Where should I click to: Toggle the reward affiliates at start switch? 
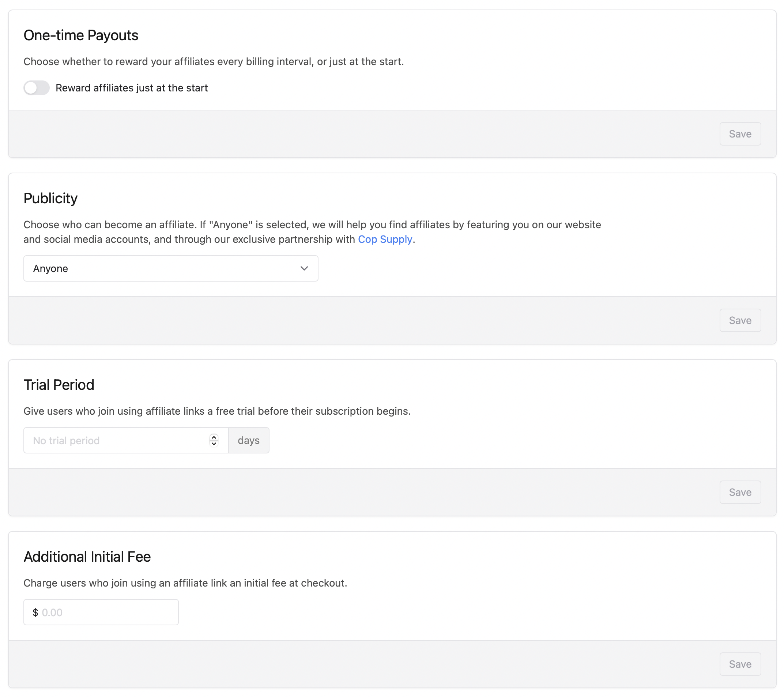click(x=37, y=88)
